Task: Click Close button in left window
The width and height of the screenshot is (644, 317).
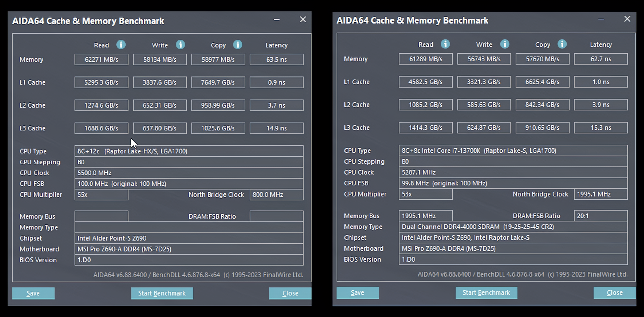Action: (x=290, y=293)
